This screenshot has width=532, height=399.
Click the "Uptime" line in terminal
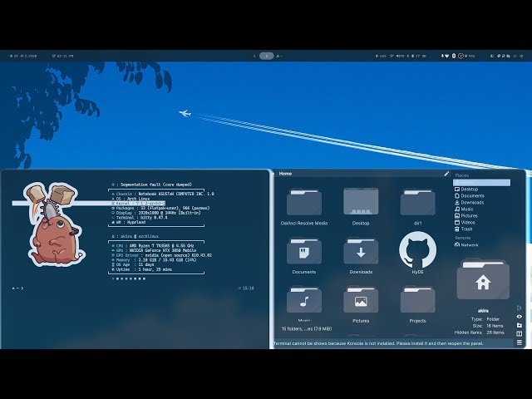click(142, 269)
